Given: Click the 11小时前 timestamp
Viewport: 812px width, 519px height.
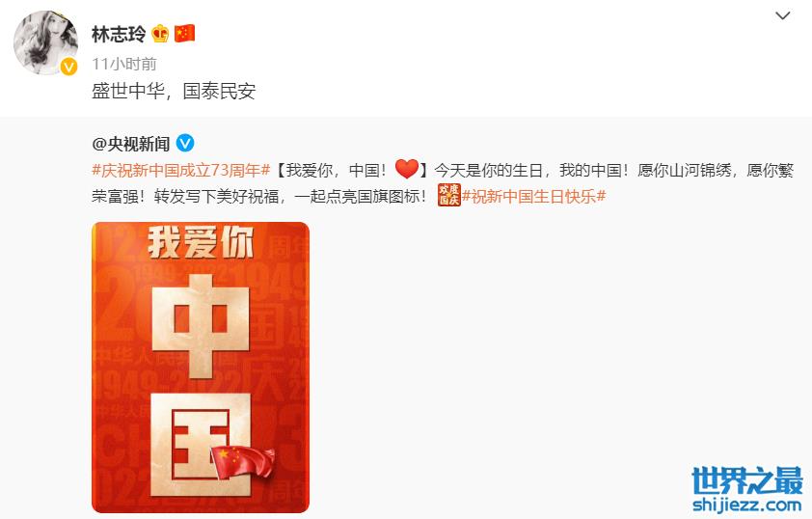Looking at the screenshot, I should 124,65.
